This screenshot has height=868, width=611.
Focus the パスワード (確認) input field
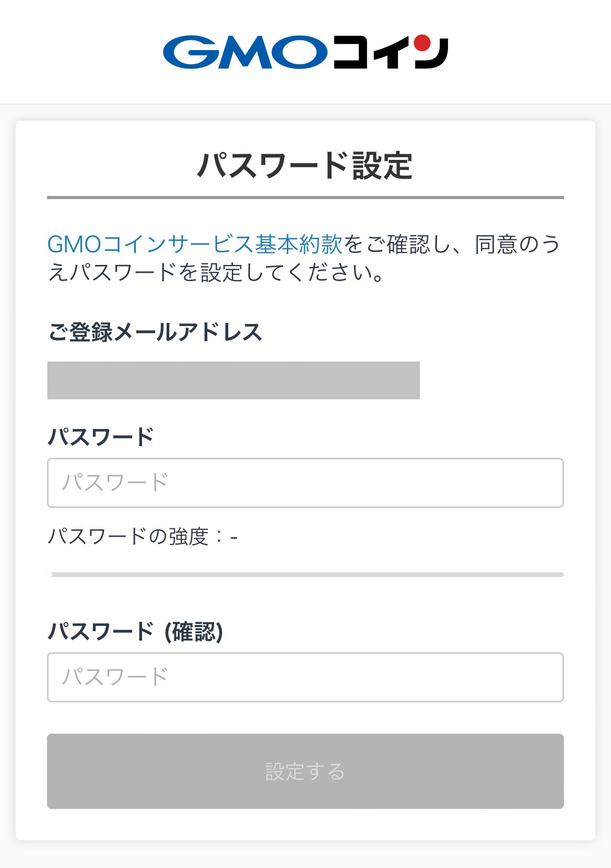point(305,677)
